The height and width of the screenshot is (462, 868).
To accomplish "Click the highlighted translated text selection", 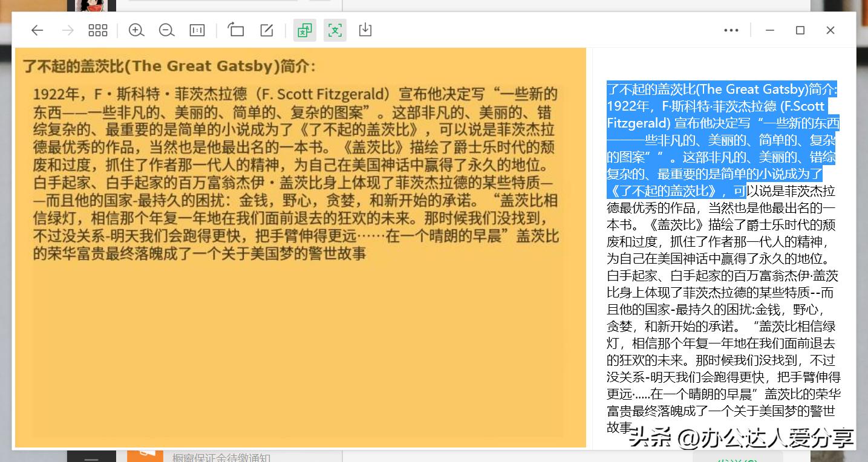I will (721, 139).
